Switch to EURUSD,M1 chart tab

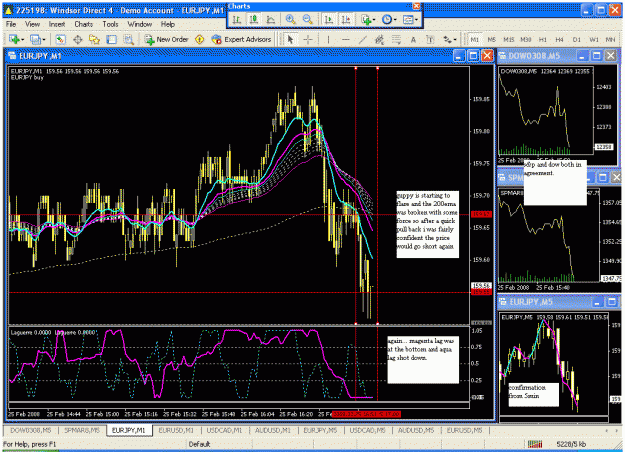[x=176, y=430]
